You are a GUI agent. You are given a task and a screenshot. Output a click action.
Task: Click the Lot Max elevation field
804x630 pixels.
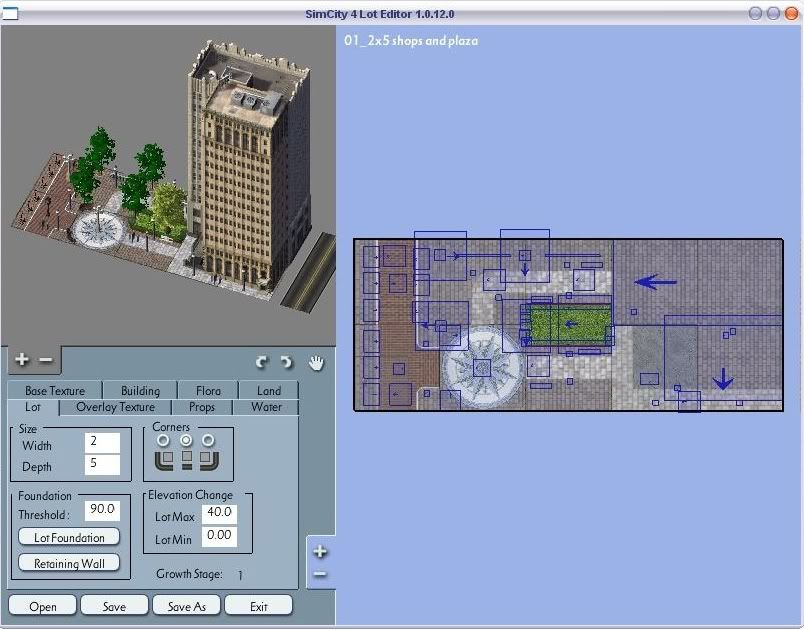click(219, 514)
